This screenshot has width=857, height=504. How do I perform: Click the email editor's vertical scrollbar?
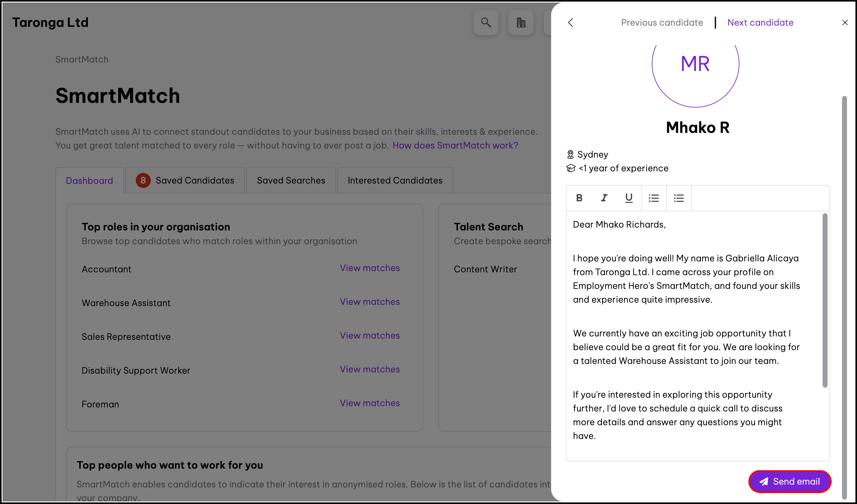pos(825,300)
